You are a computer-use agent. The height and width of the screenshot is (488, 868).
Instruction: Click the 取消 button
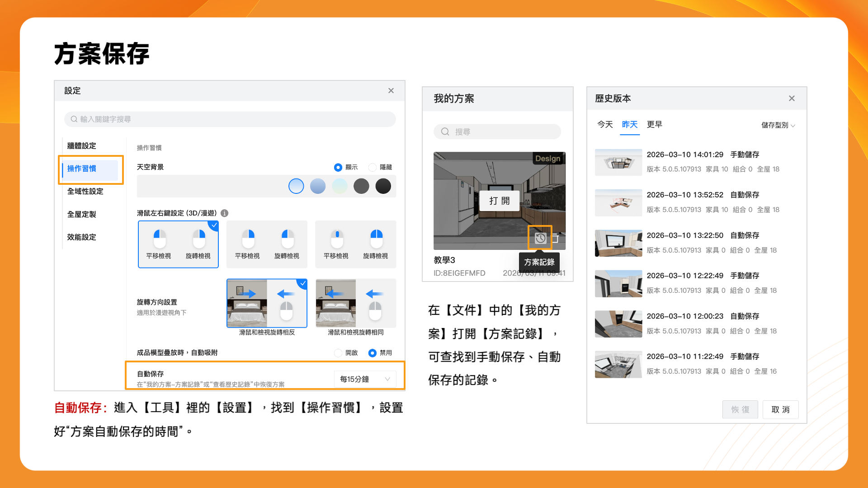780,409
